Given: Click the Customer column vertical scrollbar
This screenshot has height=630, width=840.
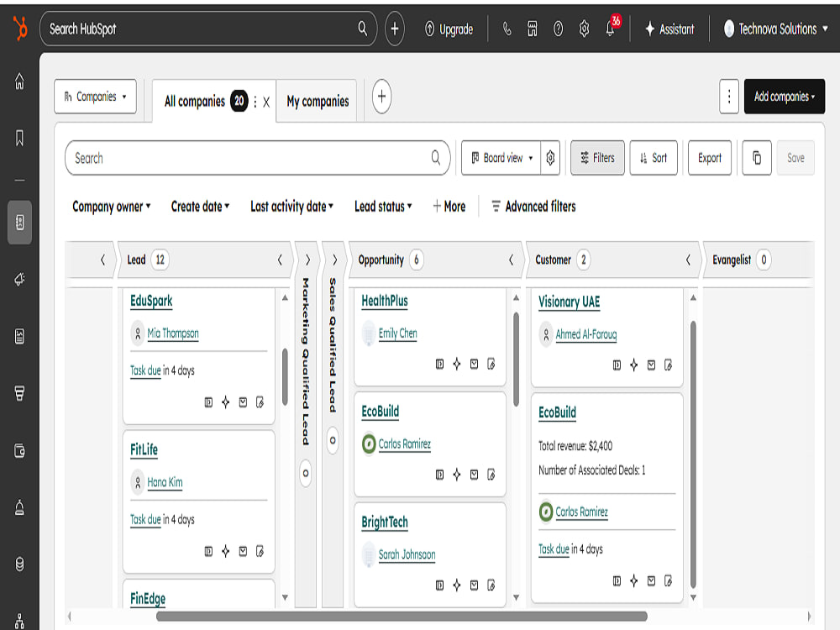Looking at the screenshot, I should [x=693, y=455].
